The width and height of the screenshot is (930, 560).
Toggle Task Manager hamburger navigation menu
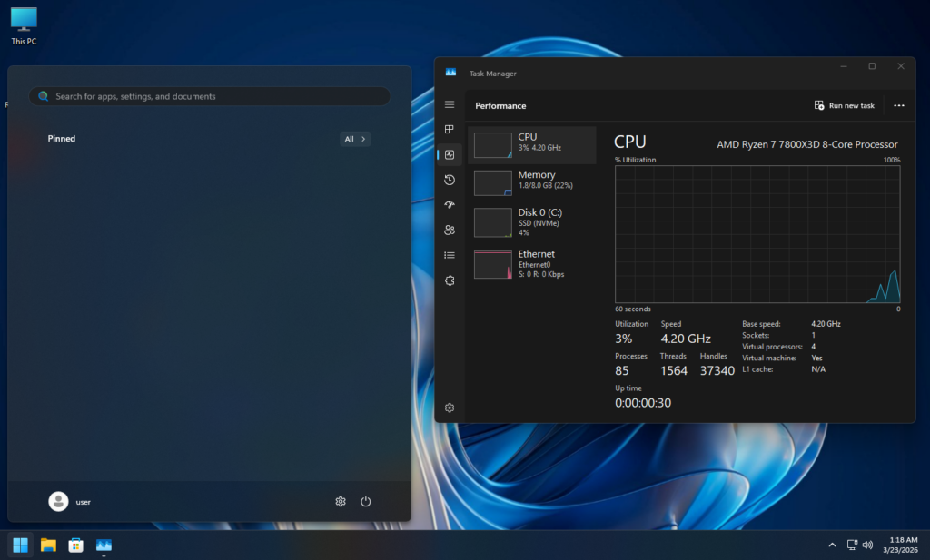(x=450, y=105)
